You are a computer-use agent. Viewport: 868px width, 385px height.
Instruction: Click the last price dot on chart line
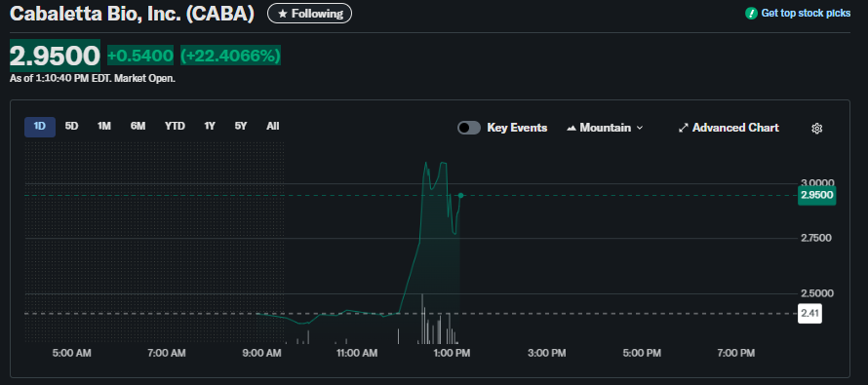460,195
